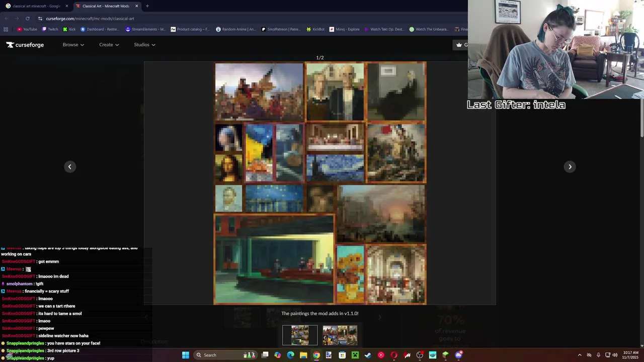Open the KickBot bookmark

point(315,29)
